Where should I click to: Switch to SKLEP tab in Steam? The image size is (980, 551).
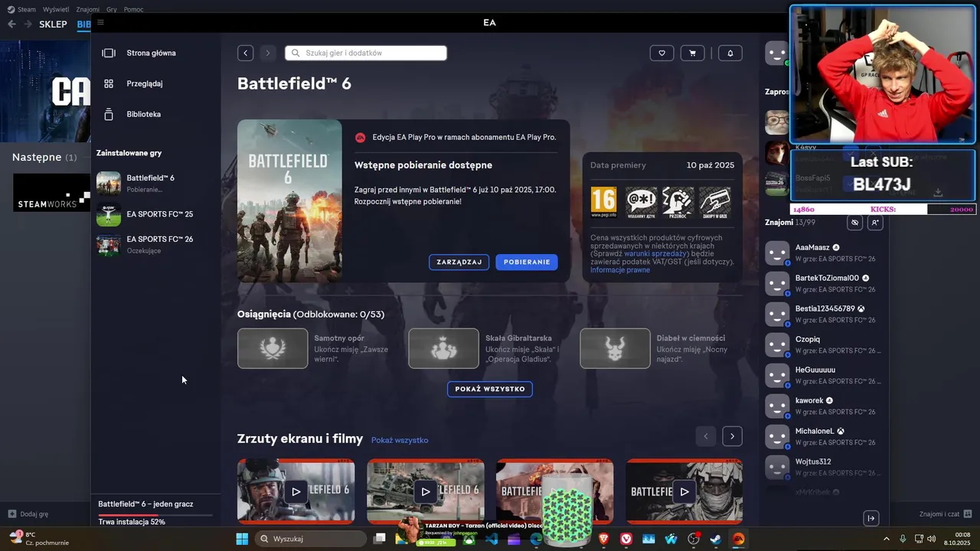[53, 24]
